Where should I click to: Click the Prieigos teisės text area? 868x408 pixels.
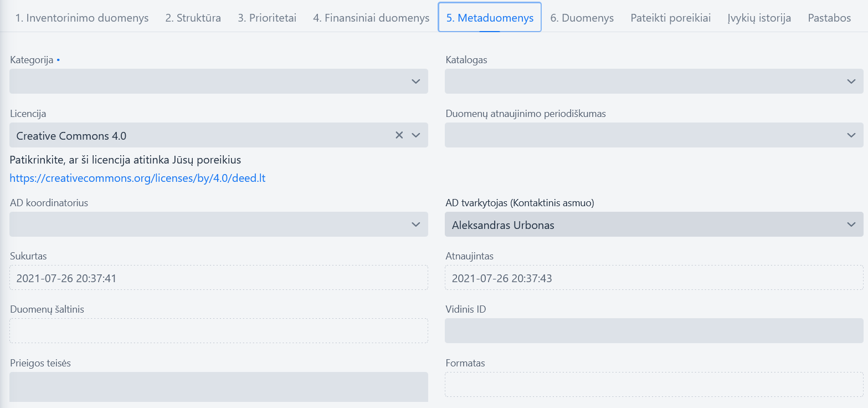(x=219, y=387)
